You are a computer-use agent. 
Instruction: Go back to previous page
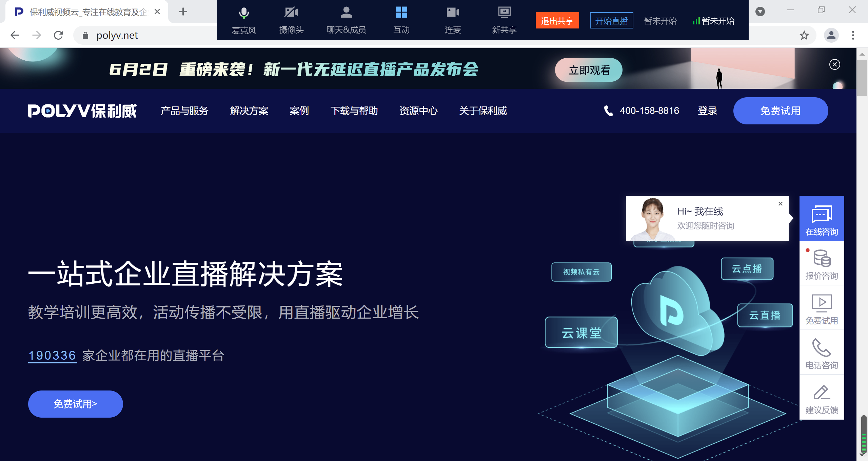15,35
